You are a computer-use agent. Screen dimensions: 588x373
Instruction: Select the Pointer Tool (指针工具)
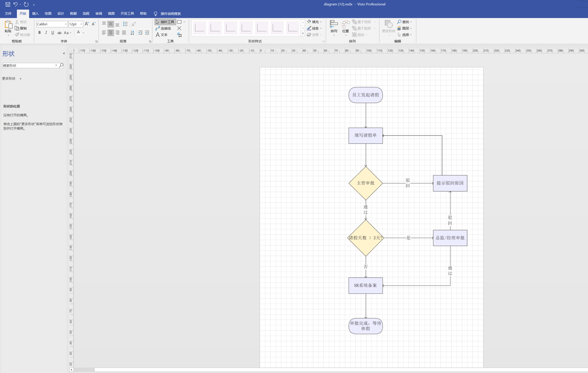pos(165,22)
